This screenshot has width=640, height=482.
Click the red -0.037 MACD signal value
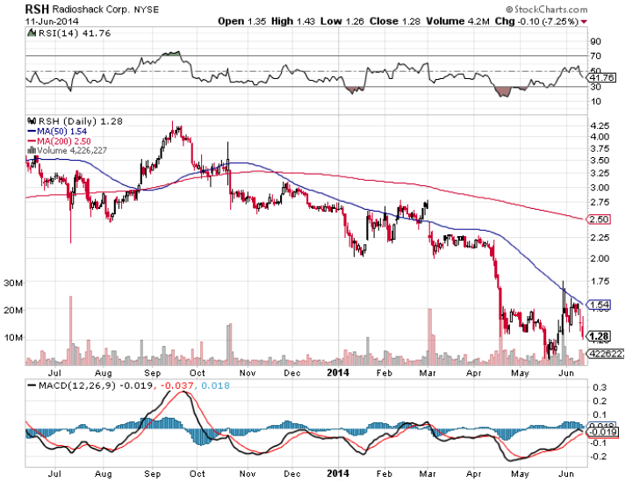pos(176,386)
